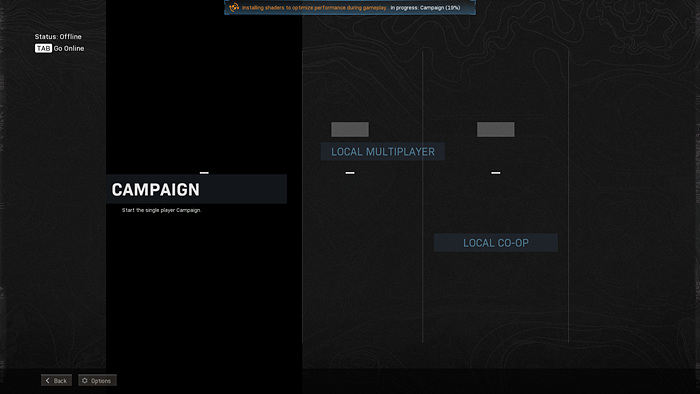Viewport: 700px width, 394px height.
Task: Click the Start the single player Campaign description
Action: point(162,210)
